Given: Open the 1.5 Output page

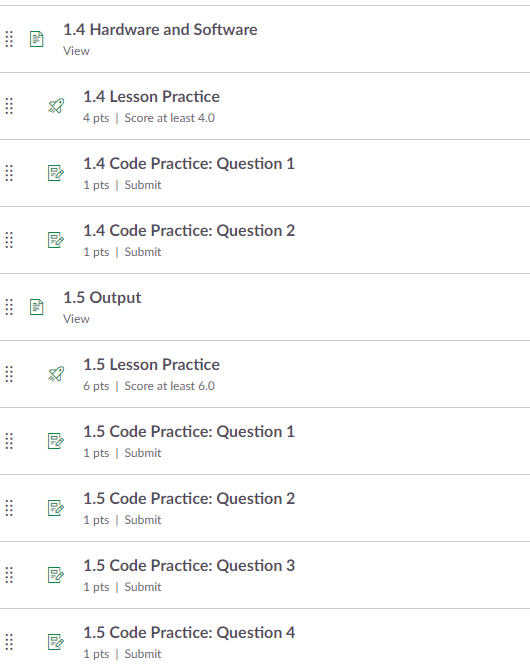Looking at the screenshot, I should [x=102, y=297].
